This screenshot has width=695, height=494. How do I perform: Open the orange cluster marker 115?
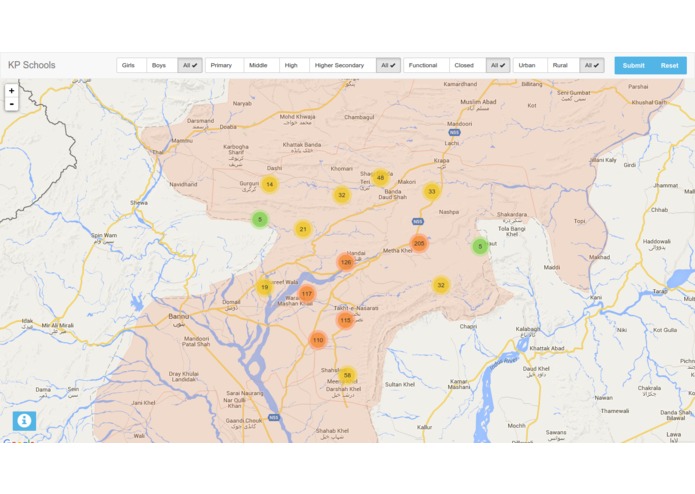point(345,320)
